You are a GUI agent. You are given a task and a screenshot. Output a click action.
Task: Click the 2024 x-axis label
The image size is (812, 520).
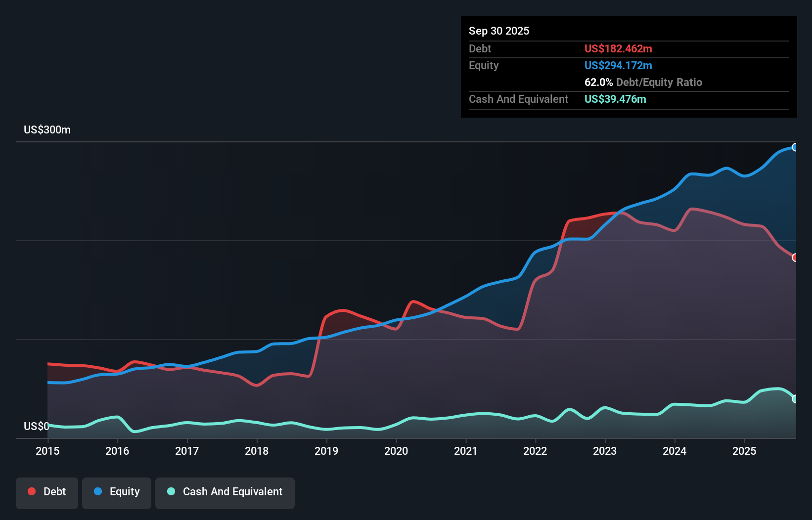675,451
